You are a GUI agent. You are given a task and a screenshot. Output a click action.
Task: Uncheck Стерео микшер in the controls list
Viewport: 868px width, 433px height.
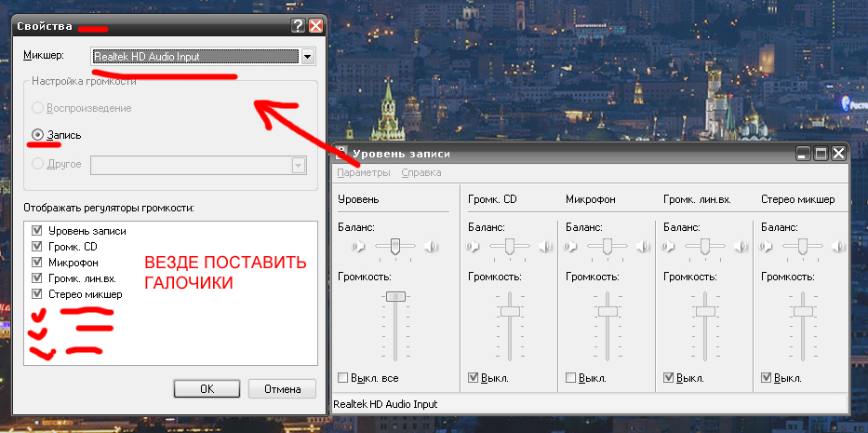pyautogui.click(x=37, y=294)
